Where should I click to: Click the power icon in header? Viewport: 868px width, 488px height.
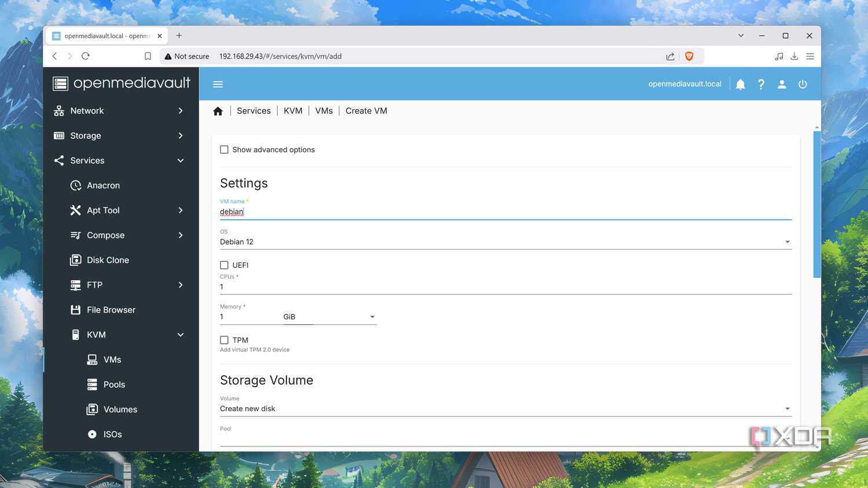803,84
